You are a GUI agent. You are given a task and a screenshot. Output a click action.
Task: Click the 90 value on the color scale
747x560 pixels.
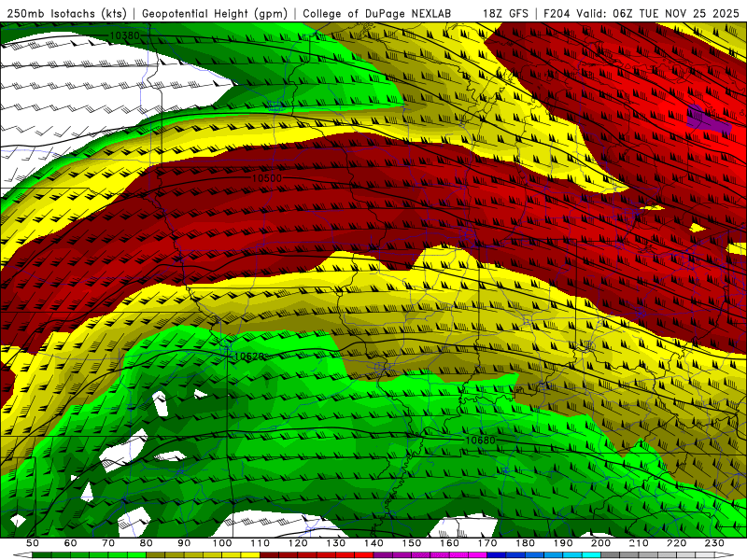(x=184, y=543)
